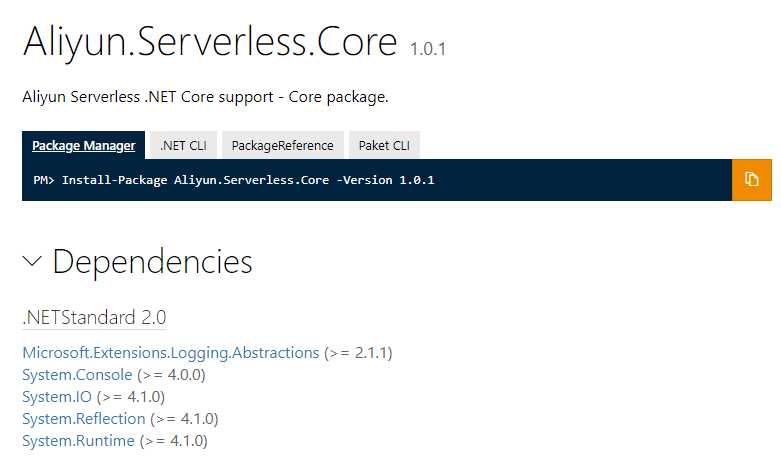This screenshot has height=465, width=781.
Task: Open the System.Console package link
Action: tap(77, 374)
